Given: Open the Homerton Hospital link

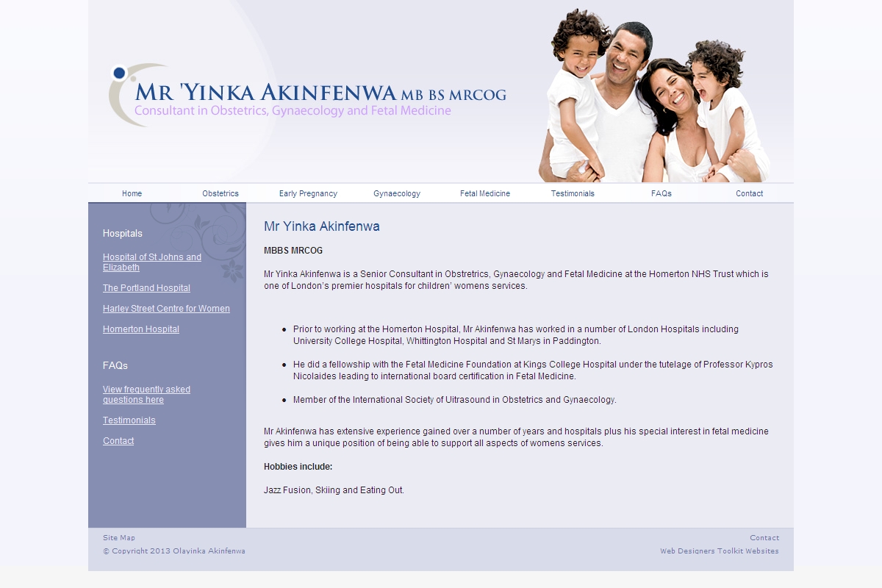Looking at the screenshot, I should 140,329.
